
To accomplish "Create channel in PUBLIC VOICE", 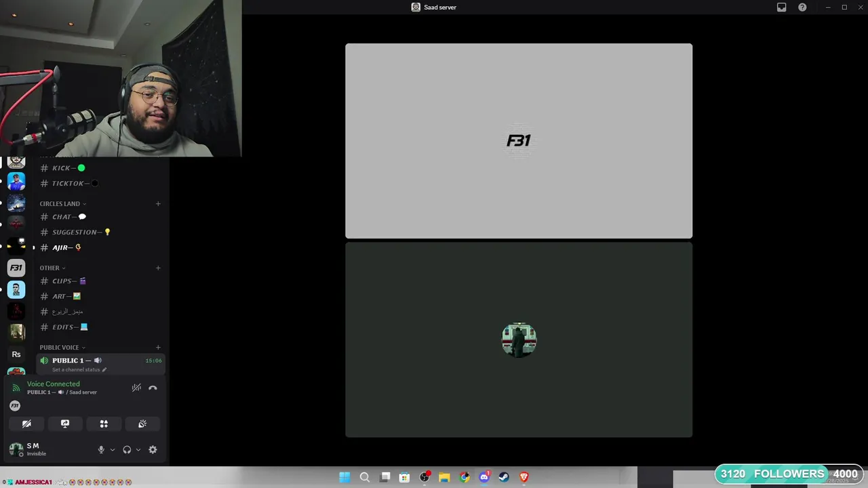I will [x=158, y=347].
